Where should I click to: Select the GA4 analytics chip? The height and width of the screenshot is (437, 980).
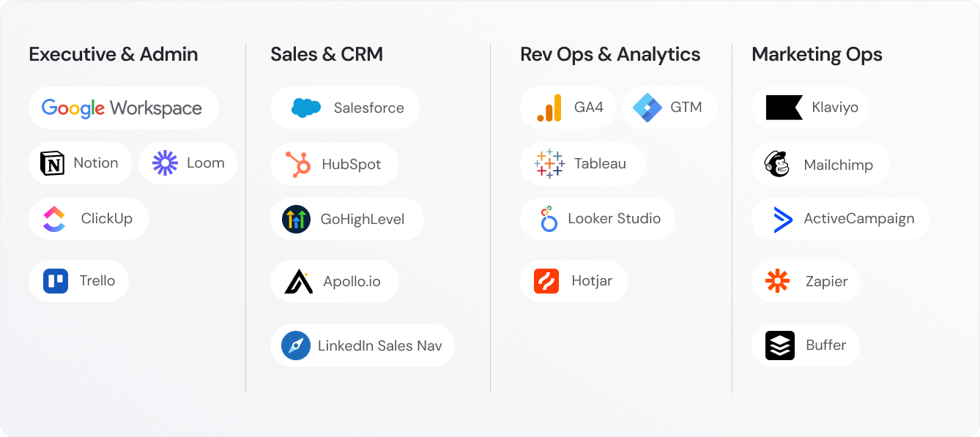pyautogui.click(x=568, y=108)
